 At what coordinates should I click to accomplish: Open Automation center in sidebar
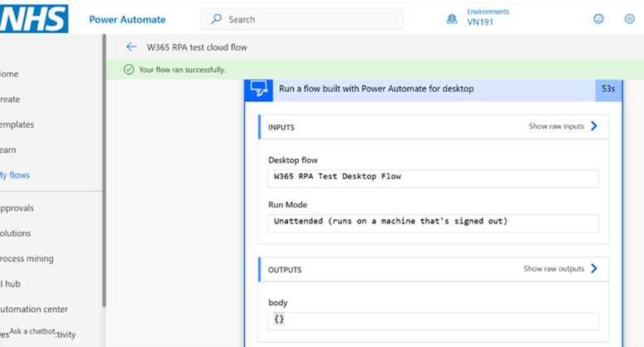click(33, 309)
